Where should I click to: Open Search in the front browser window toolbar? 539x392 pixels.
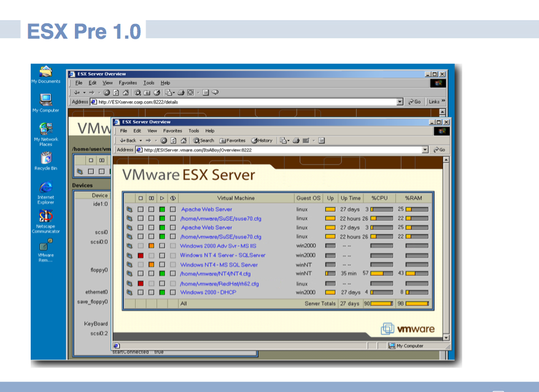pyautogui.click(x=203, y=140)
